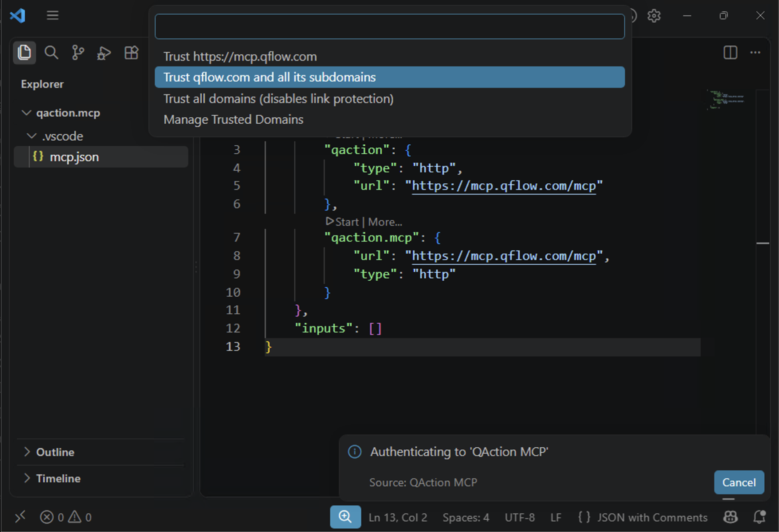Click the JSON language braces icon
The height and width of the screenshot is (532, 779).
pyautogui.click(x=584, y=517)
